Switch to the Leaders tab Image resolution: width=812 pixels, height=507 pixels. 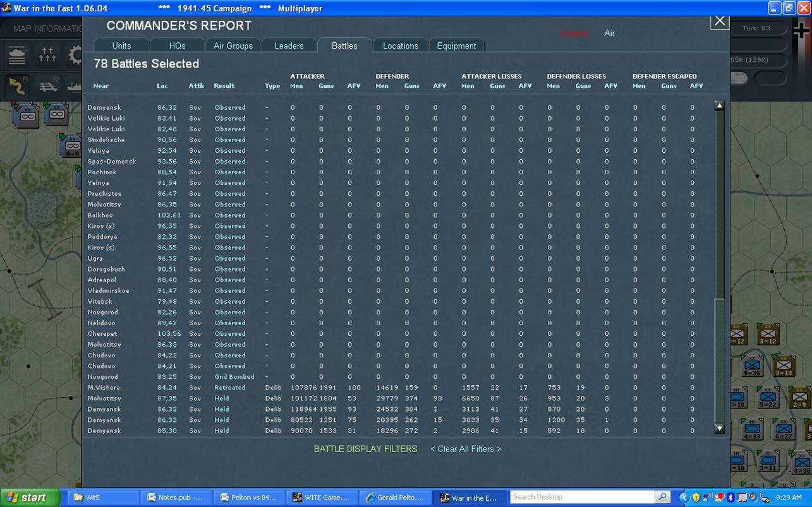pyautogui.click(x=289, y=45)
